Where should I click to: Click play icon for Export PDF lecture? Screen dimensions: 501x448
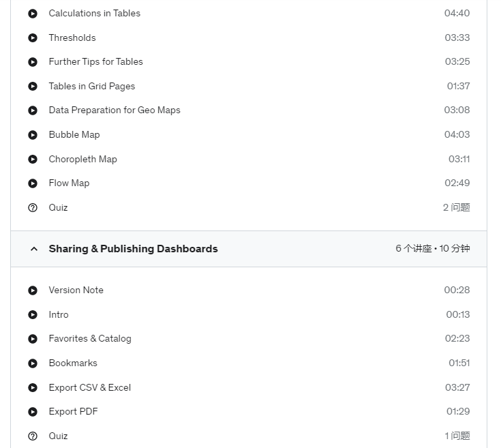[33, 412]
